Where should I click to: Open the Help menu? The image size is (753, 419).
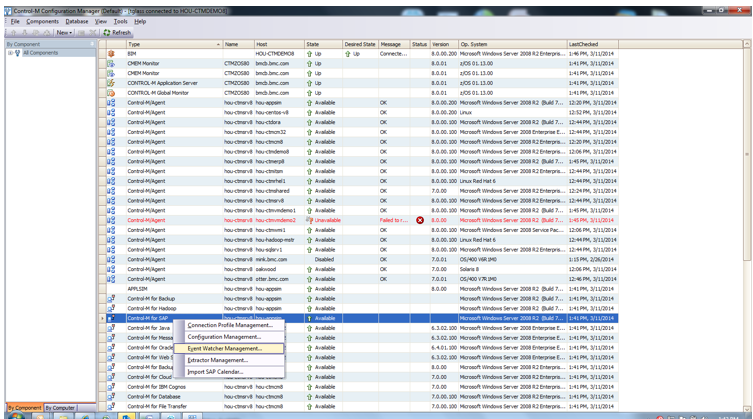coord(140,22)
